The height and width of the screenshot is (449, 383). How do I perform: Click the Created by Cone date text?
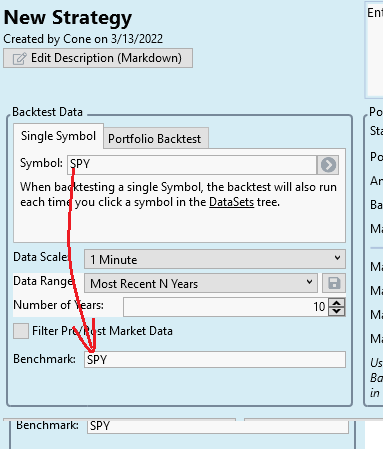coord(83,39)
